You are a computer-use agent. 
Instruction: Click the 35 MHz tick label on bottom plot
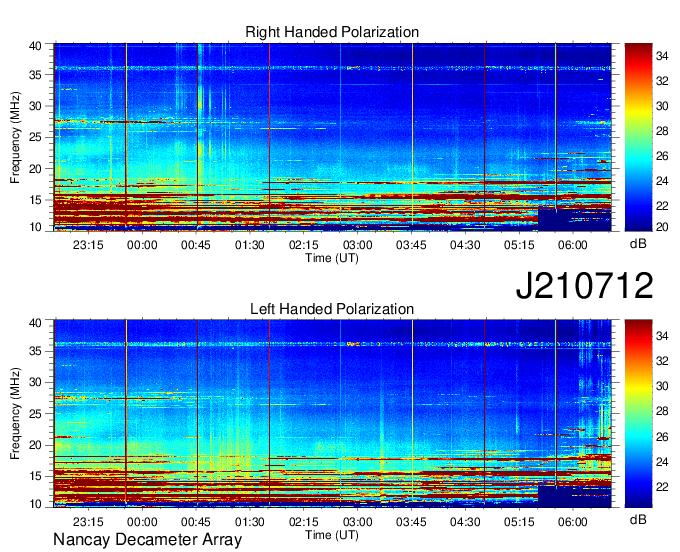pos(35,351)
